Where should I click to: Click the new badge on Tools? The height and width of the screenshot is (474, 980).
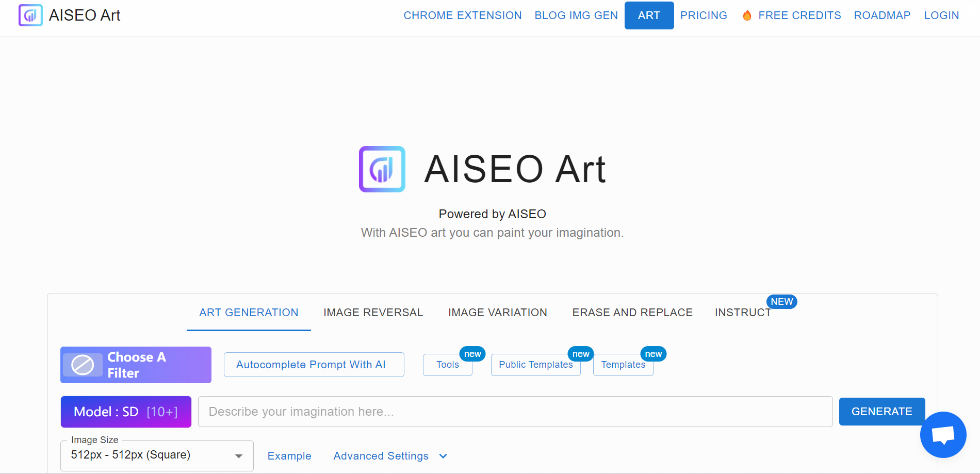(472, 354)
